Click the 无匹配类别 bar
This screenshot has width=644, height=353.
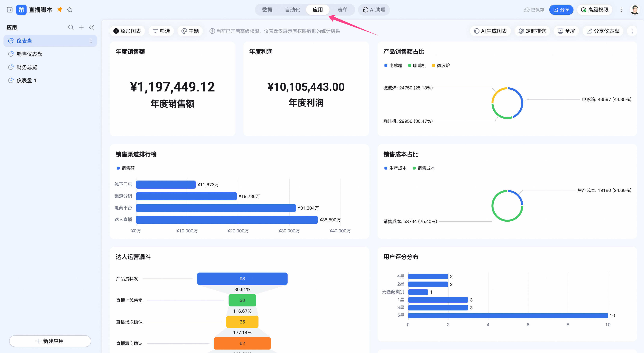pyautogui.click(x=418, y=292)
